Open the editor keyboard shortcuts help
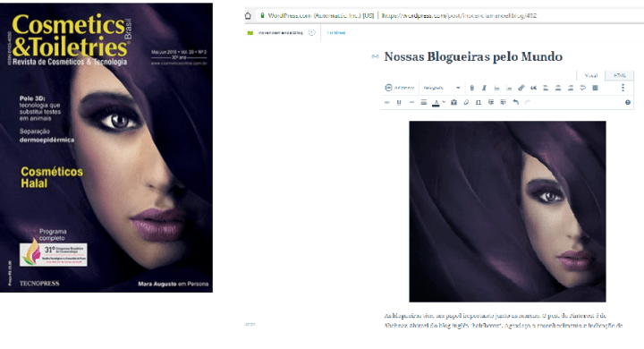 (x=628, y=102)
